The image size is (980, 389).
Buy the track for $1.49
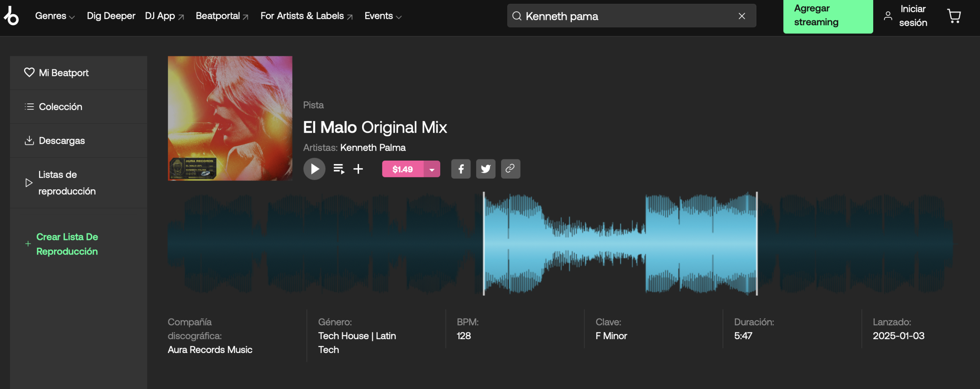pos(403,169)
